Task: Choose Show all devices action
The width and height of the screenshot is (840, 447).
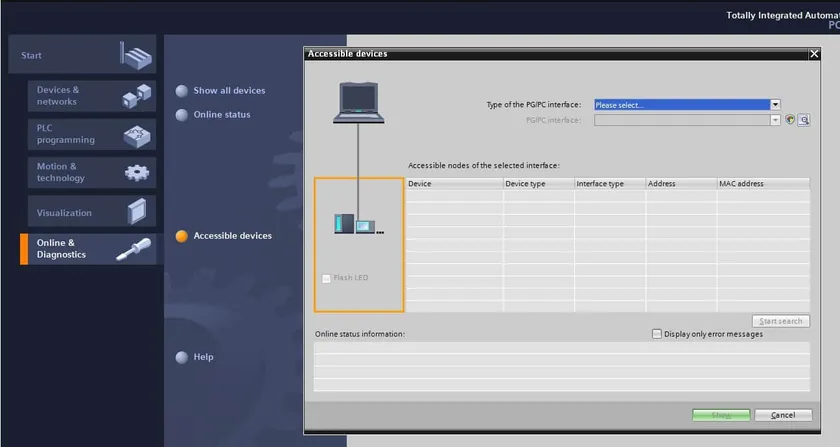Action: click(221, 91)
